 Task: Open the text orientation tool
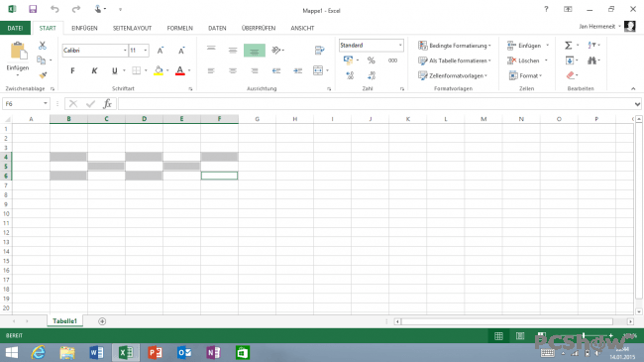pos(277,51)
